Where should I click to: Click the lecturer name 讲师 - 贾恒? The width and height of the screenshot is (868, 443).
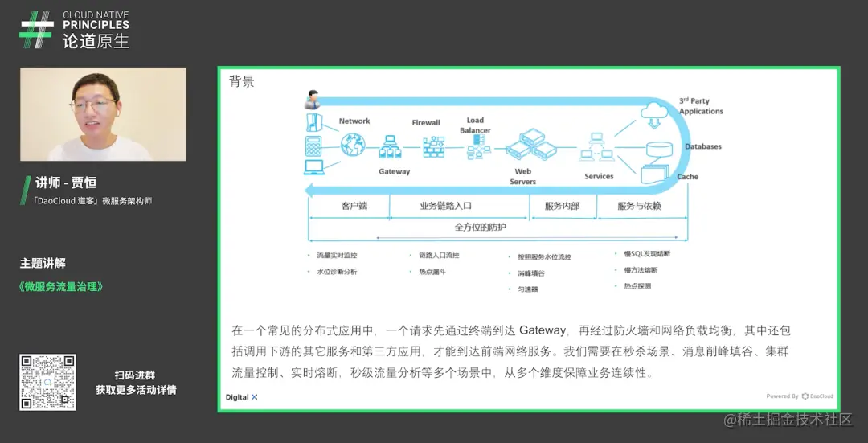coord(66,183)
